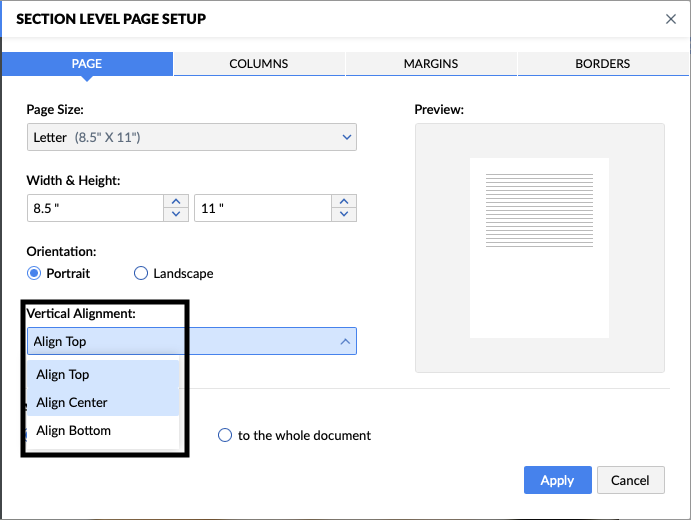Image resolution: width=691 pixels, height=520 pixels.
Task: Choose Align Top from the list
Action: coord(63,375)
